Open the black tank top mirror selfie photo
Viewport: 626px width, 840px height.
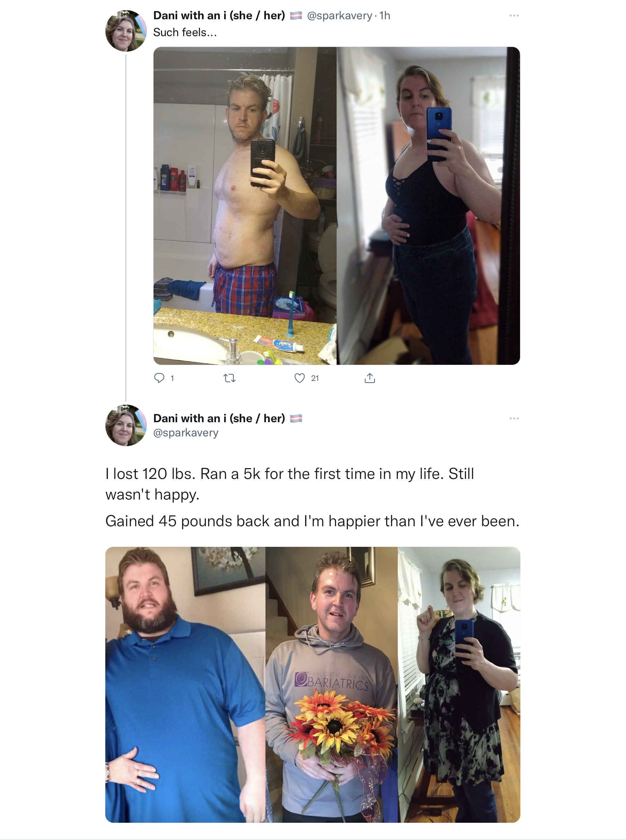click(429, 206)
